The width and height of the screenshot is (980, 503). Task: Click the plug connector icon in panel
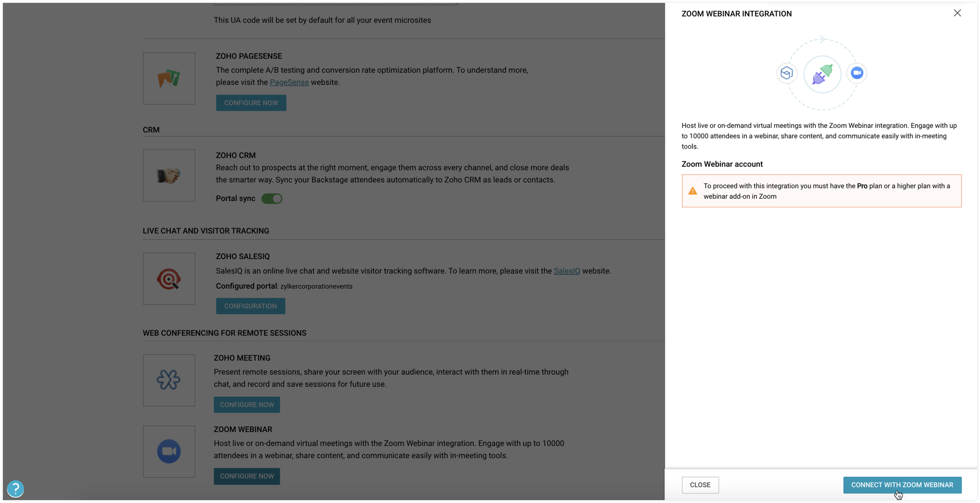[822, 74]
